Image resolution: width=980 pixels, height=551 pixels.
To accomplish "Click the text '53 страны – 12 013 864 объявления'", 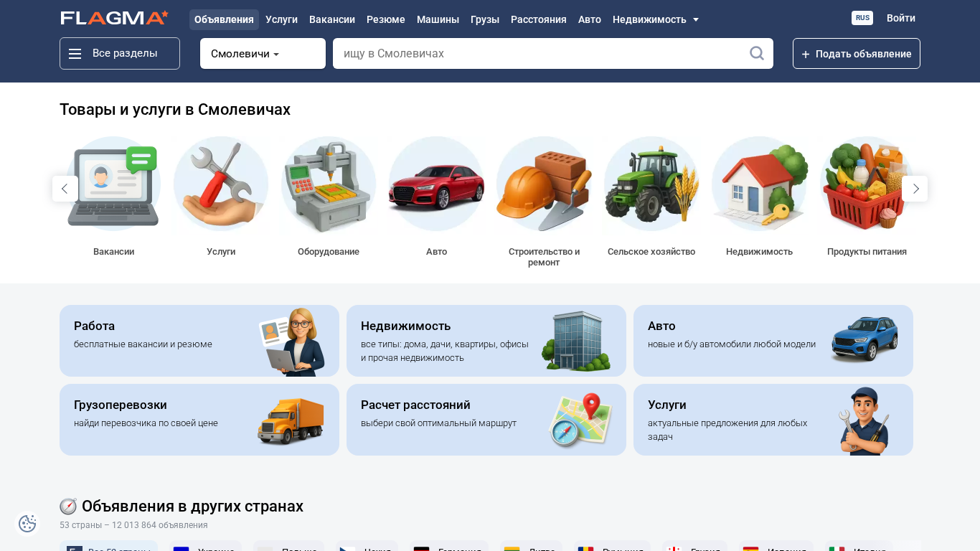I will [x=133, y=525].
